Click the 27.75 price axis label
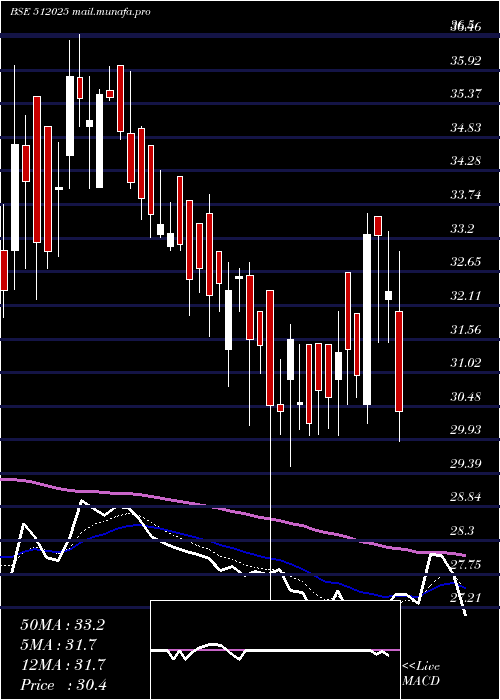 [x=466, y=565]
